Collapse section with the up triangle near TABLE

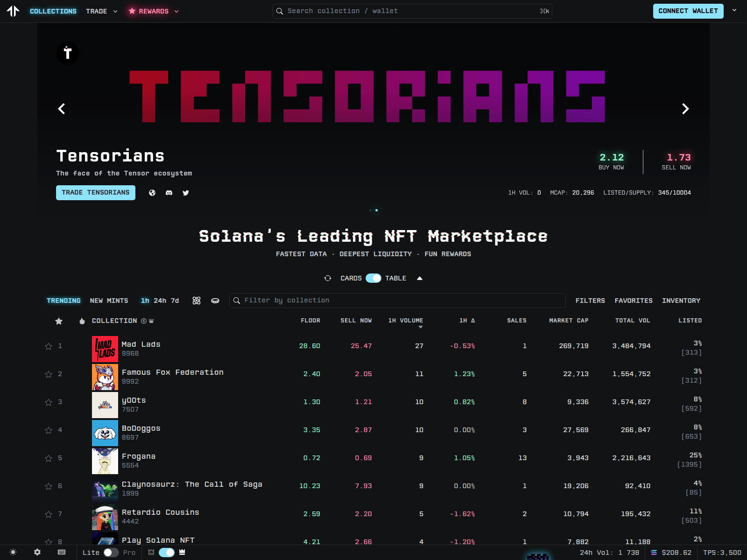(420, 278)
